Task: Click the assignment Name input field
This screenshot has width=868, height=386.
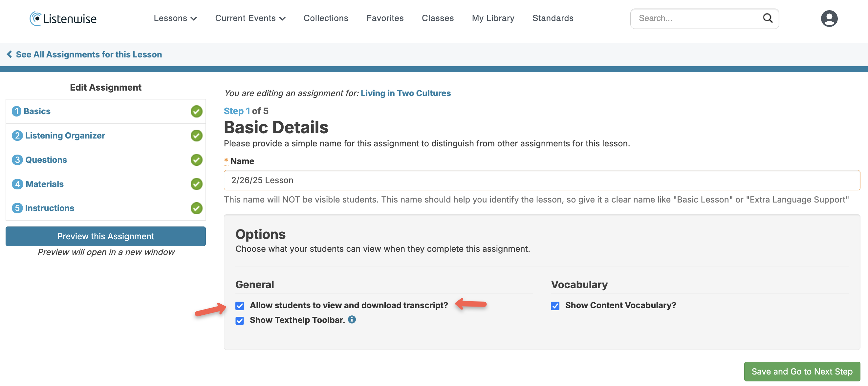Action: click(x=542, y=180)
